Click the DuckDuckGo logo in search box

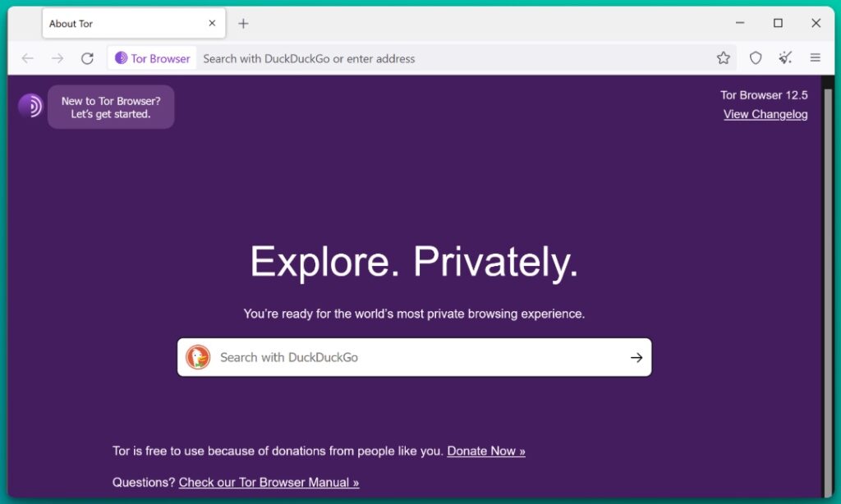click(x=198, y=357)
